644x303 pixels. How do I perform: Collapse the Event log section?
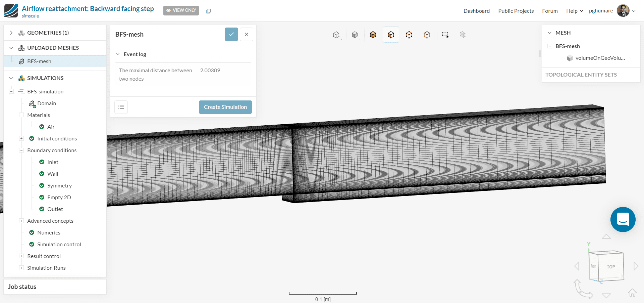coord(118,54)
